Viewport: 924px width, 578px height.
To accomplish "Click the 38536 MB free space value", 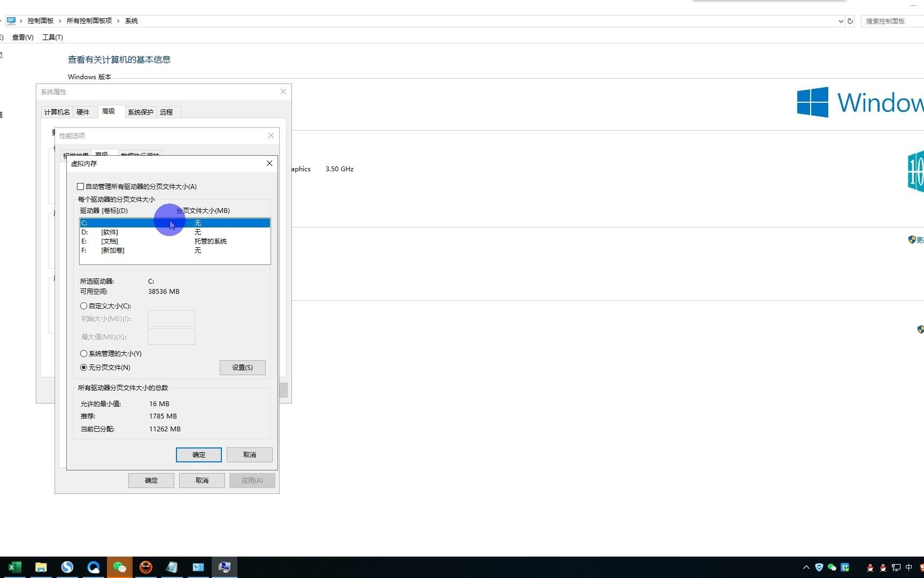I will pyautogui.click(x=164, y=292).
